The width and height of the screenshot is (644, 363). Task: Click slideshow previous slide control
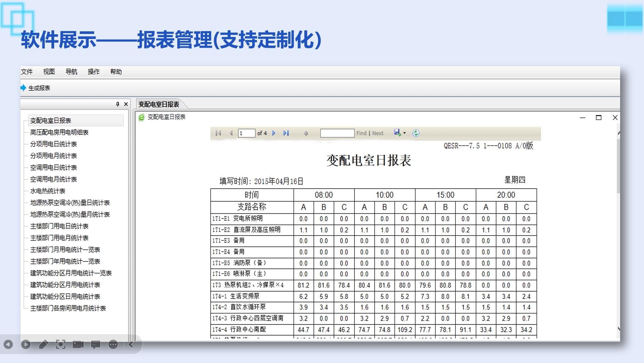click(8, 345)
